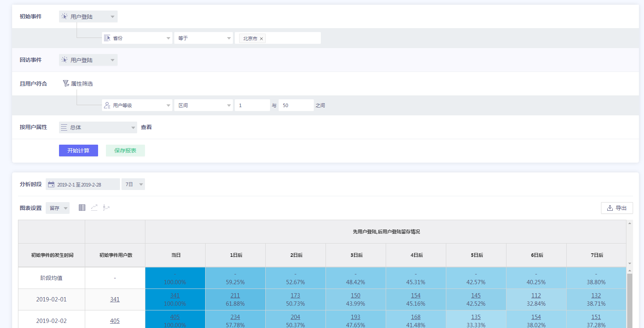Click the 属性筛选 filter icon
This screenshot has width=644, height=328.
coord(66,84)
